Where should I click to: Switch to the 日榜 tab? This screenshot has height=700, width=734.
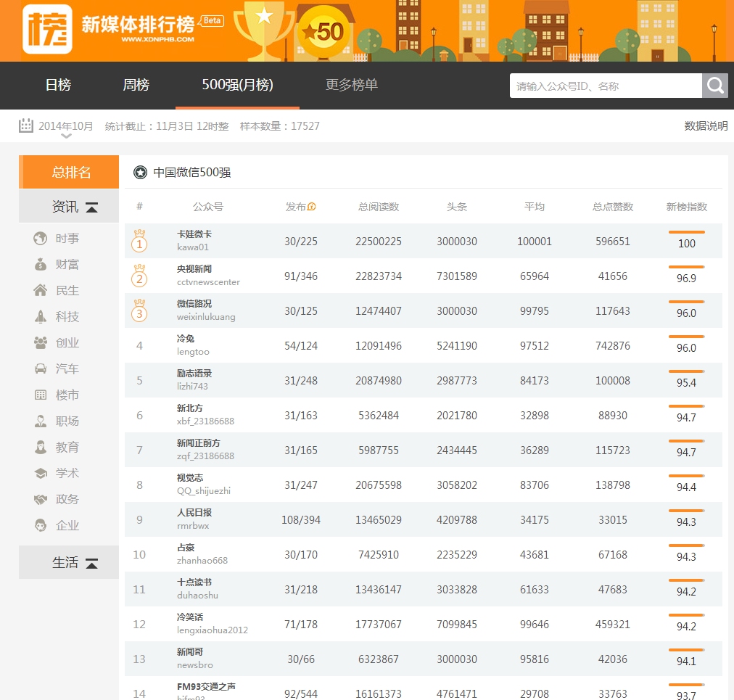58,85
